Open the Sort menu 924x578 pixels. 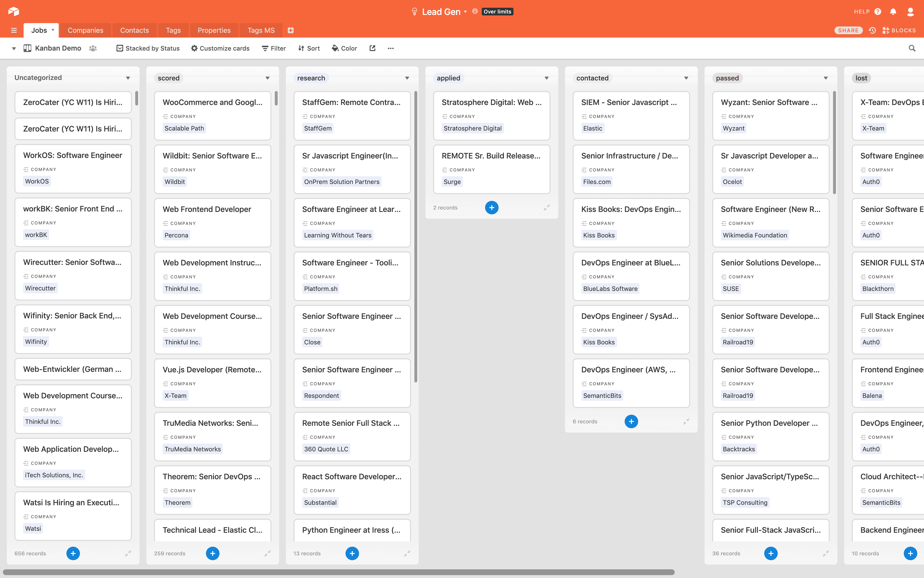click(309, 48)
